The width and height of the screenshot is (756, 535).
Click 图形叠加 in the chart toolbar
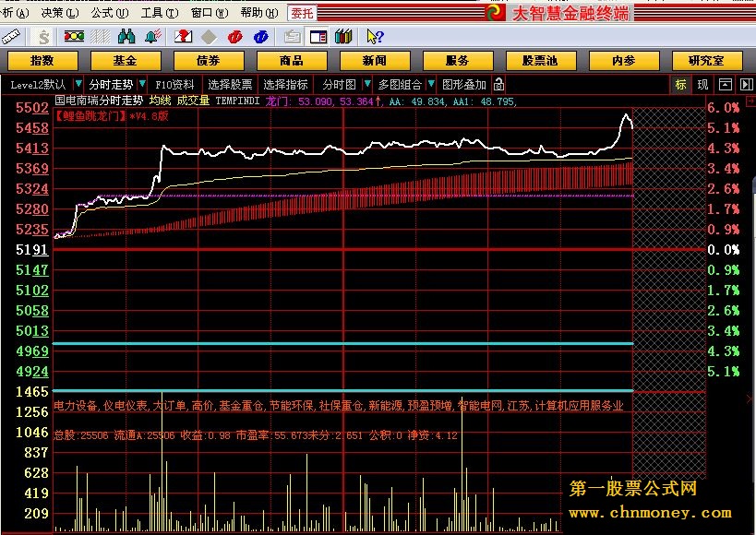click(x=463, y=85)
